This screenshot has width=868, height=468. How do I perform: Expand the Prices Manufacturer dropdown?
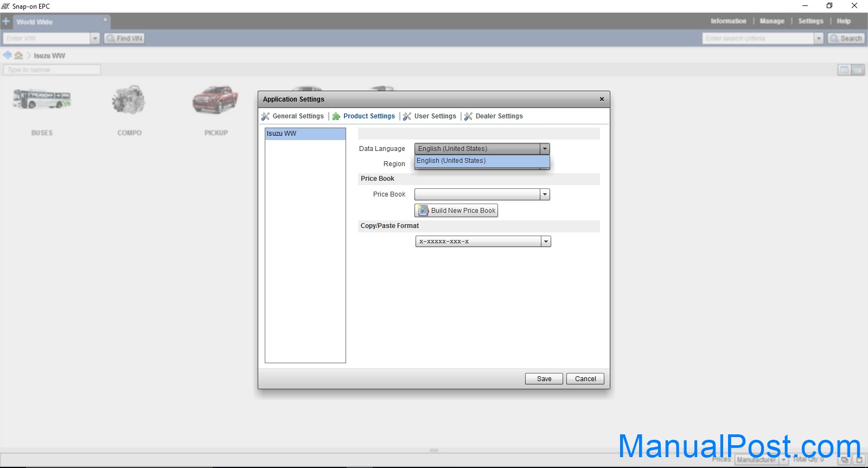tap(783, 460)
